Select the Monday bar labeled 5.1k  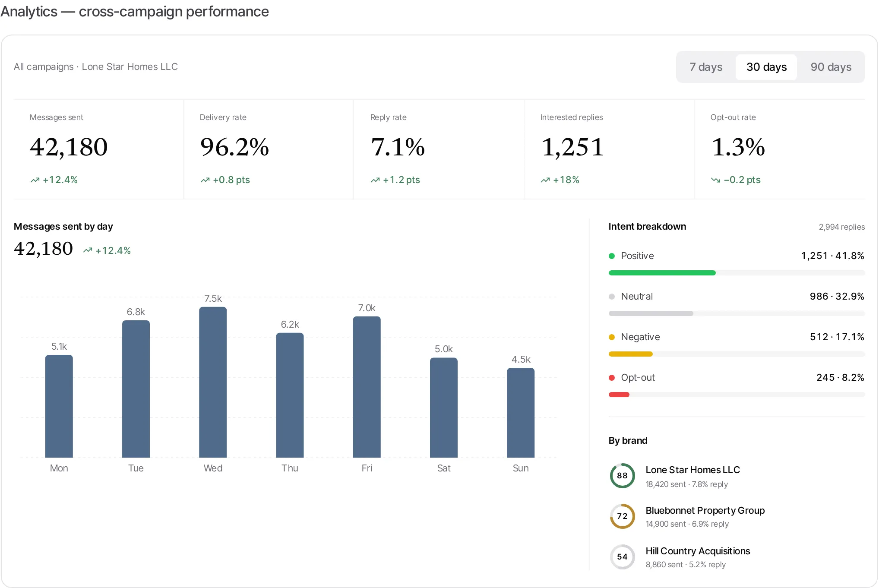59,406
